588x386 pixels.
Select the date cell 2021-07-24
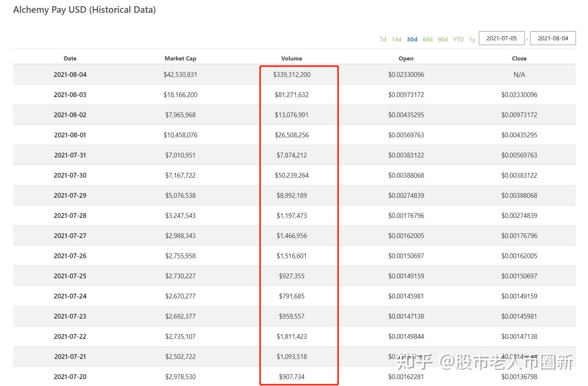[x=70, y=296]
